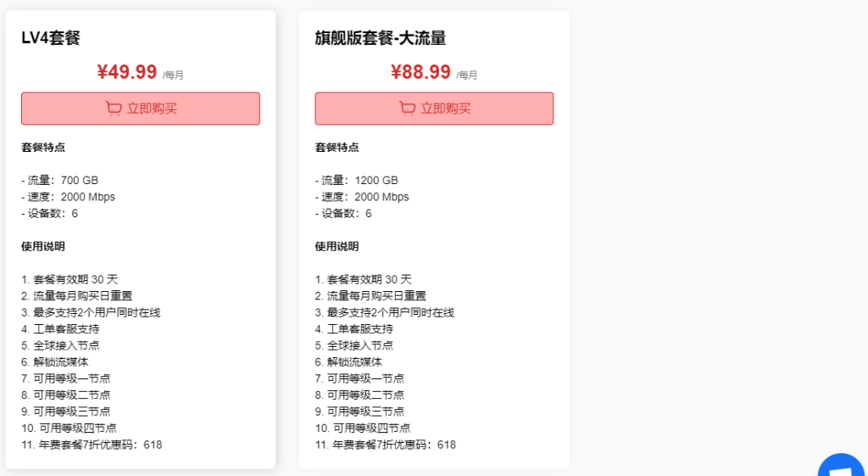Click the ¥88.99 monthly price

tap(420, 72)
